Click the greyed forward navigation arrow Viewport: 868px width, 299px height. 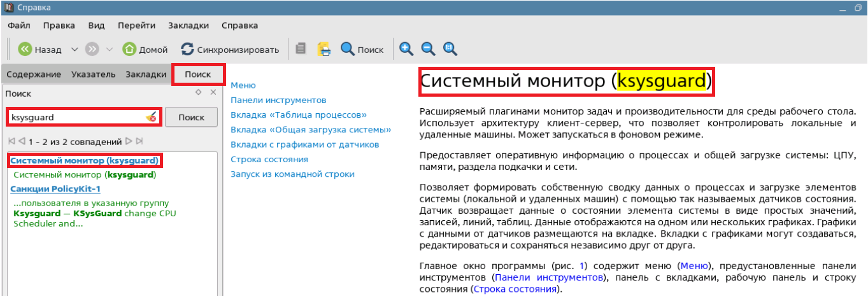(x=92, y=49)
